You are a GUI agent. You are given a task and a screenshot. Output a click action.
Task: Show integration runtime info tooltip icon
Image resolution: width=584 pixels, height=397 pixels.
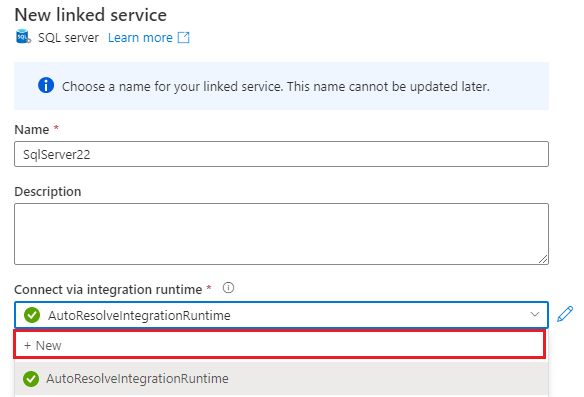coord(228,288)
